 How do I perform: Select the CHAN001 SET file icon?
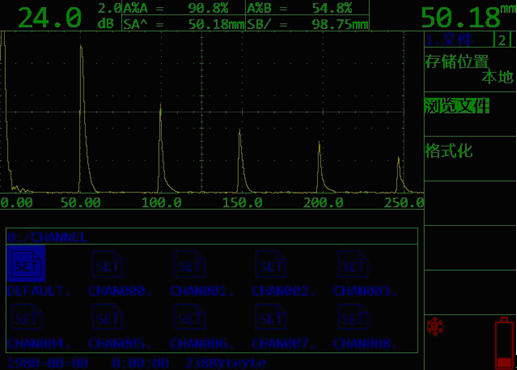point(190,264)
